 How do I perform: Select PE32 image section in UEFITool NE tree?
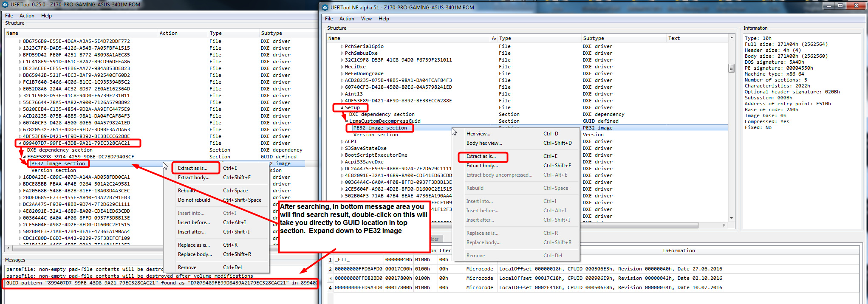click(380, 128)
